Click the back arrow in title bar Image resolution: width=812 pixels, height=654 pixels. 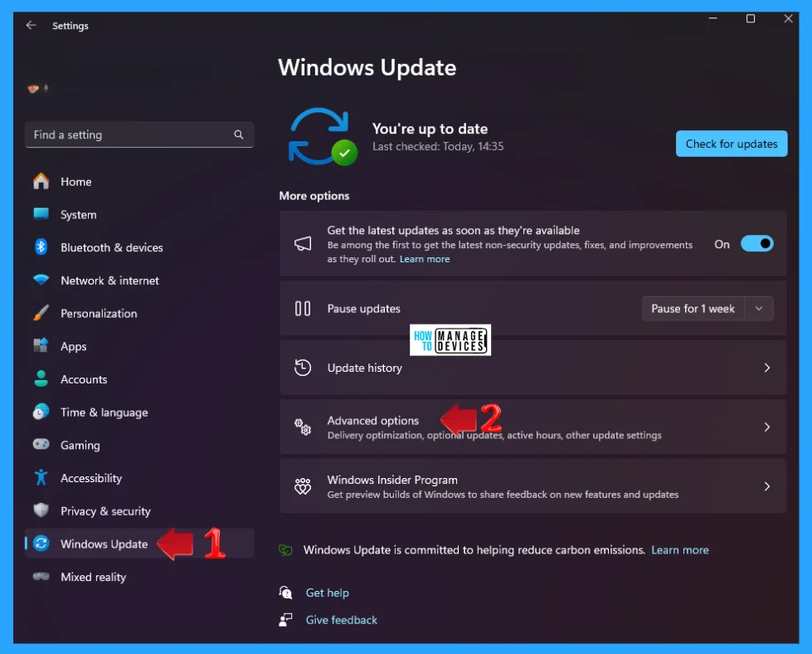click(x=31, y=25)
